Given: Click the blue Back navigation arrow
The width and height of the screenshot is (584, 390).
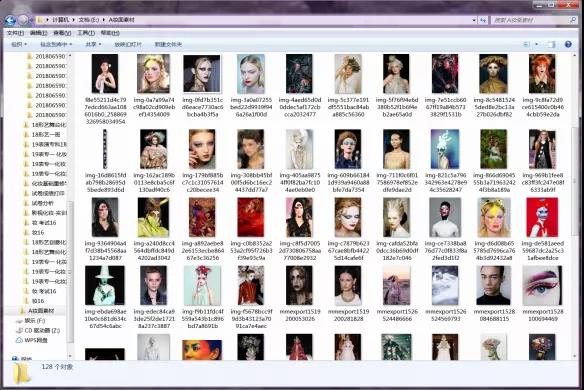Looking at the screenshot, I should [x=10, y=20].
